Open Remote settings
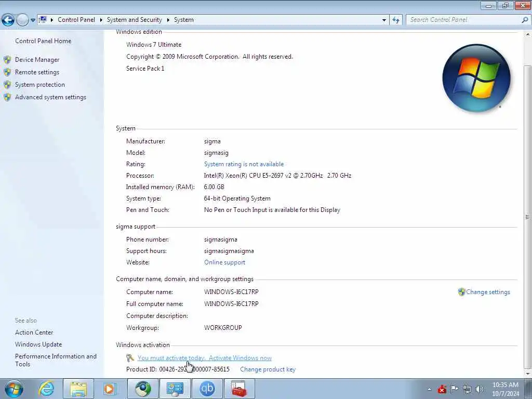The width and height of the screenshot is (532, 399). pos(37,72)
